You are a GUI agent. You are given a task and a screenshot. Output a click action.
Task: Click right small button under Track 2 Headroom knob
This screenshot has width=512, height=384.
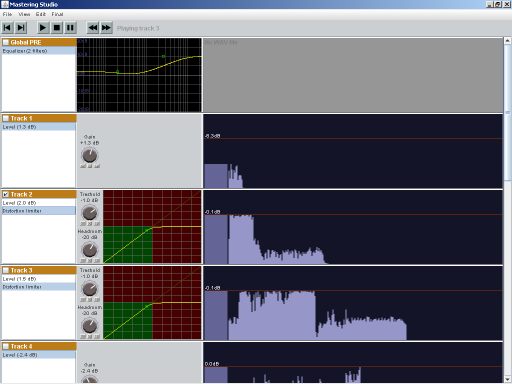click(97, 260)
